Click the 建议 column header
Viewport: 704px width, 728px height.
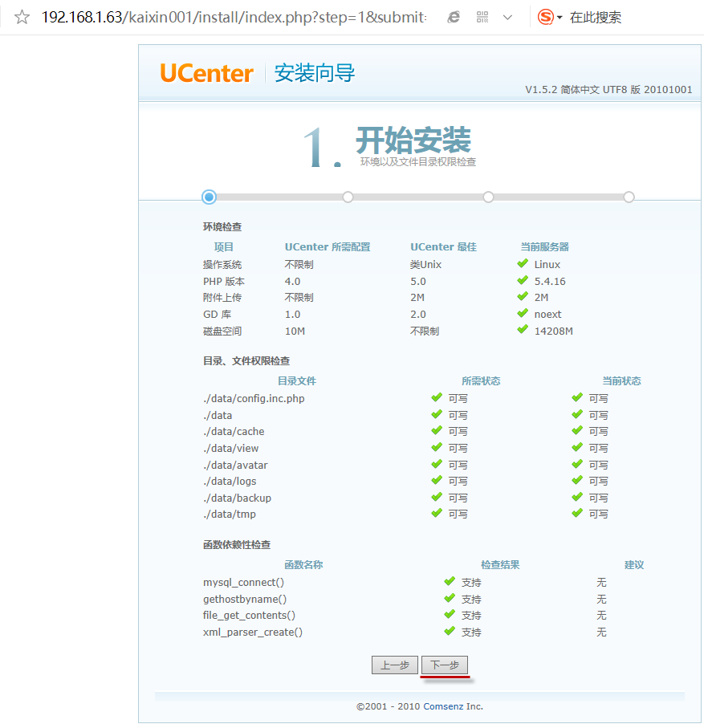coord(634,565)
